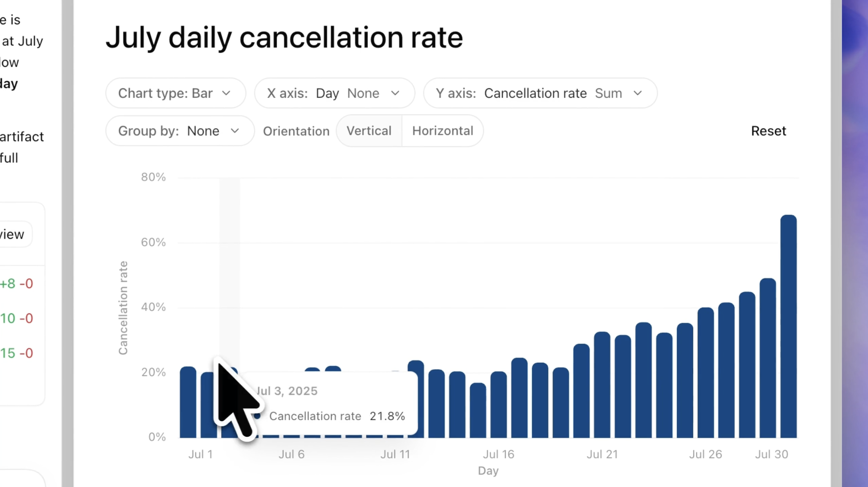This screenshot has width=868, height=487.
Task: Click the chevron icon in Group by
Action: tap(235, 131)
